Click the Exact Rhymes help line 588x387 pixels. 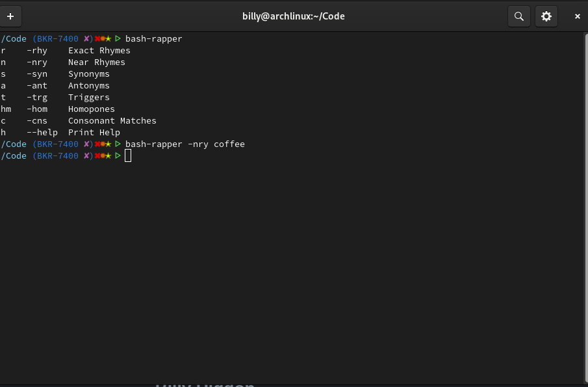point(65,50)
